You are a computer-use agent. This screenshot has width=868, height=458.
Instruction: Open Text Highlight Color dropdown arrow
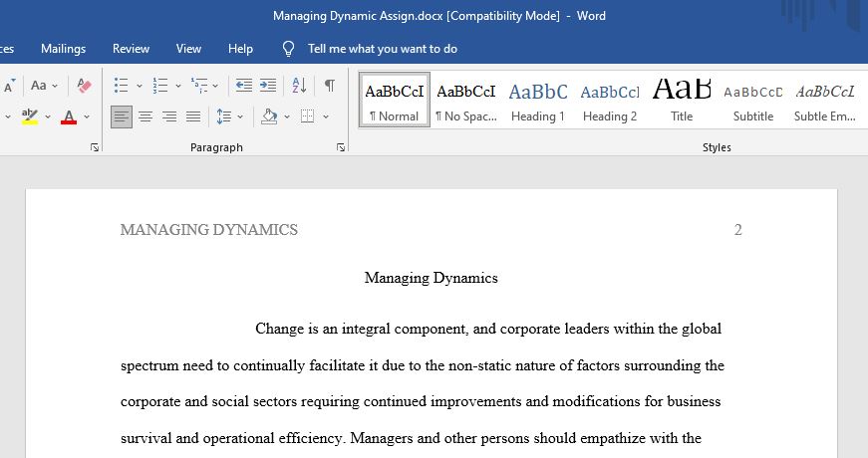tap(48, 116)
